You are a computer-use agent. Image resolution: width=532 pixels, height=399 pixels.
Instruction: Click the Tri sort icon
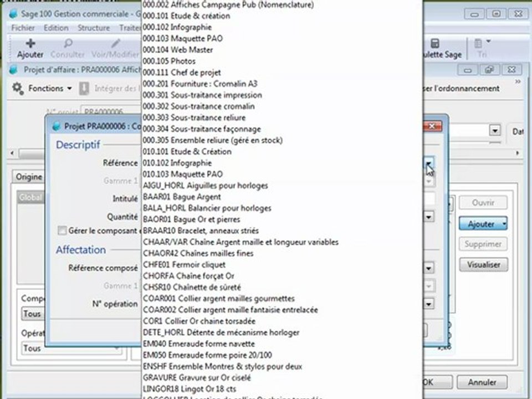click(x=478, y=43)
